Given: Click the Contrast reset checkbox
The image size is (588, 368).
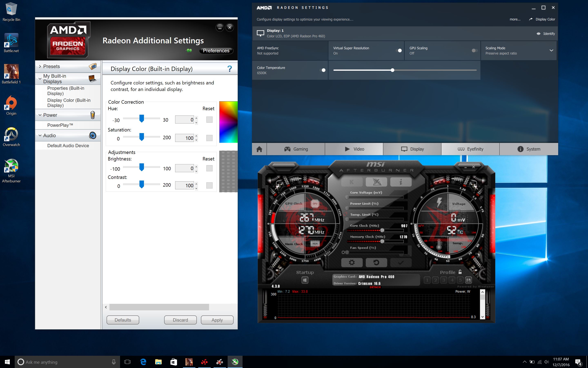Looking at the screenshot, I should click(x=209, y=185).
